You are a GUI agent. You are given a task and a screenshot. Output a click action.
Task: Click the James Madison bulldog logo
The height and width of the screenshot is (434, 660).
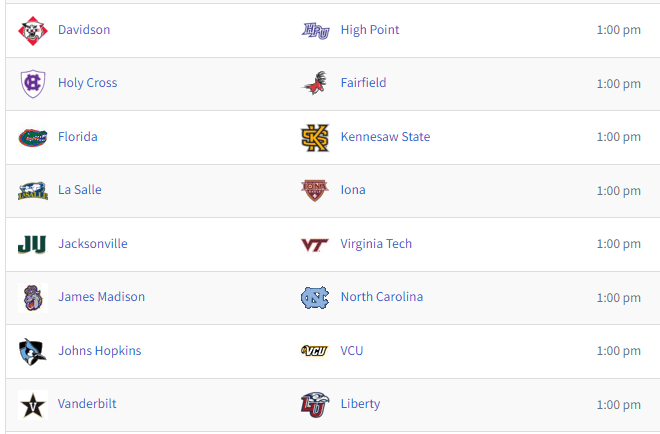coord(33,298)
